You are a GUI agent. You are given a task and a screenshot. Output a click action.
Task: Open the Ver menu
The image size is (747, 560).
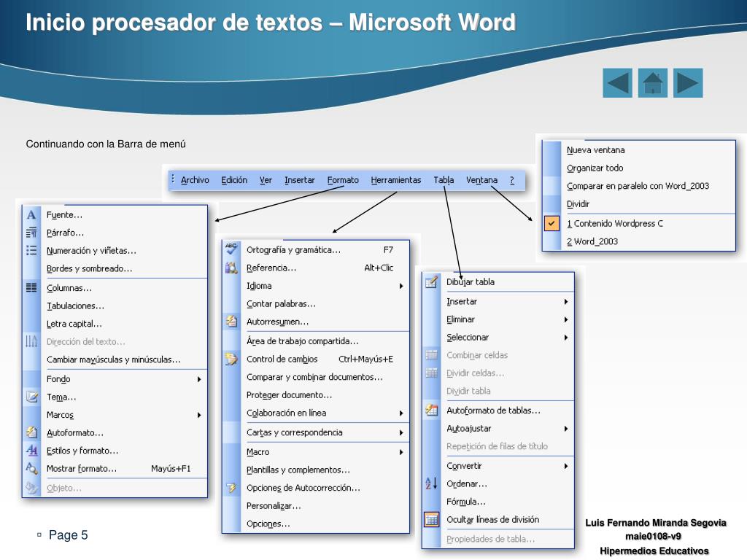(266, 180)
